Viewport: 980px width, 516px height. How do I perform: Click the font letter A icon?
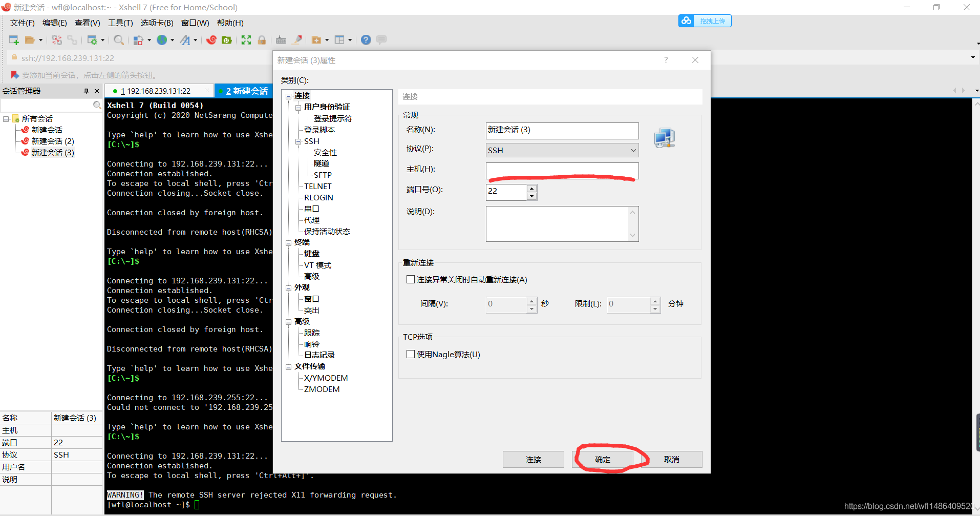185,40
